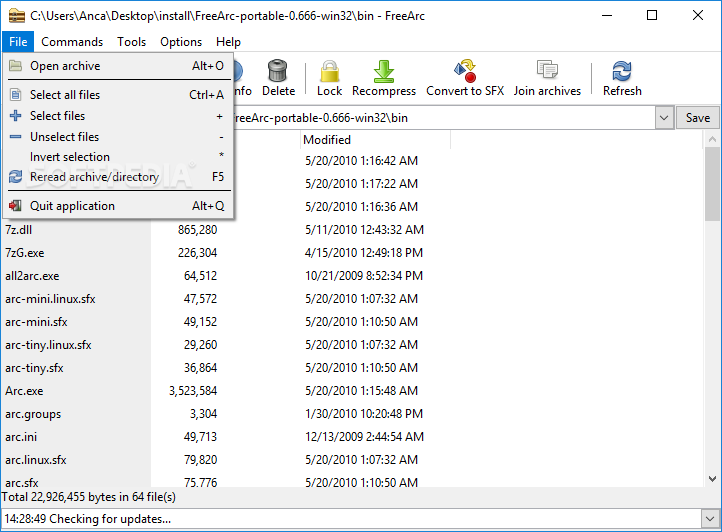The height and width of the screenshot is (532, 722).
Task: Expand the path history dropdown arrow
Action: pyautogui.click(x=664, y=118)
